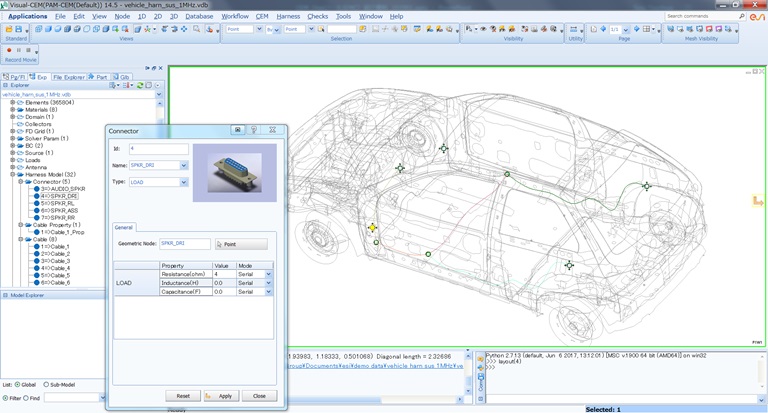
Task: Click the first Mesh Visibility icon
Action: tap(671, 29)
